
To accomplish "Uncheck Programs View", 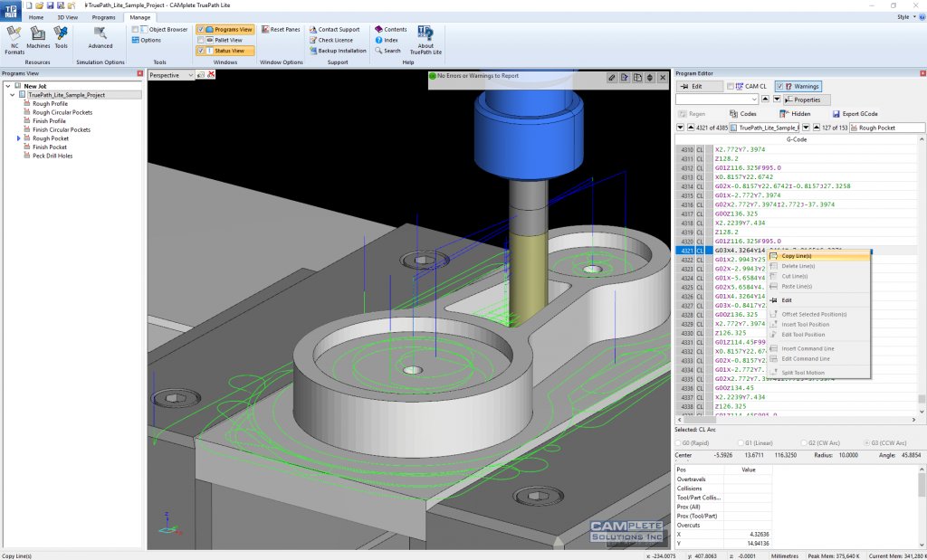I will tap(201, 30).
